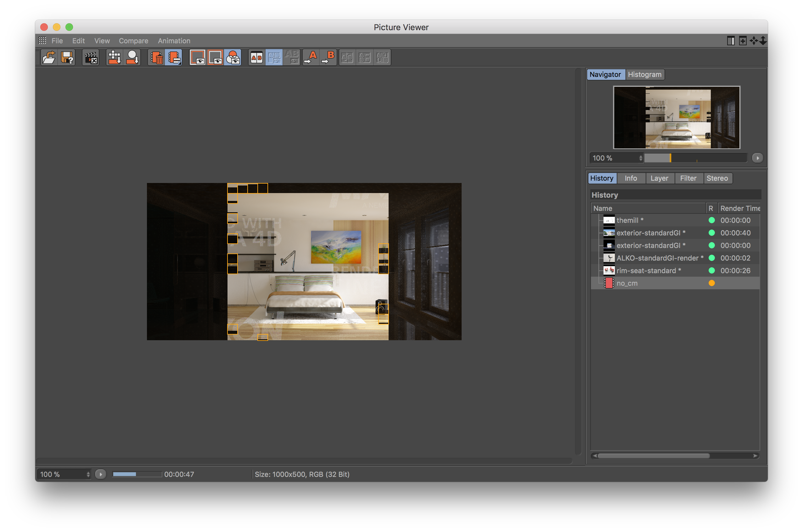Click the cross-shaped crop icon with arrow
This screenshot has height=532, width=803.
(x=115, y=57)
